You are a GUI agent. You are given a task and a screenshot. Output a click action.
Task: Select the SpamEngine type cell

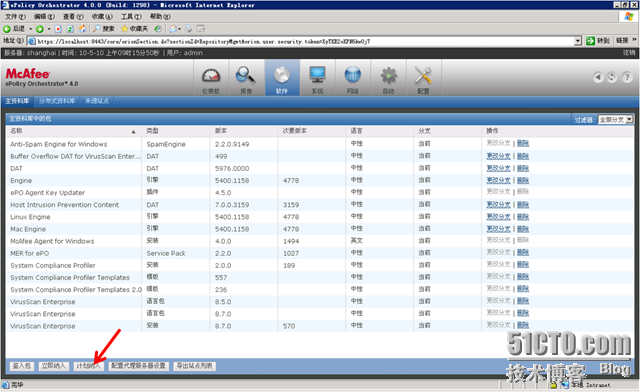166,144
